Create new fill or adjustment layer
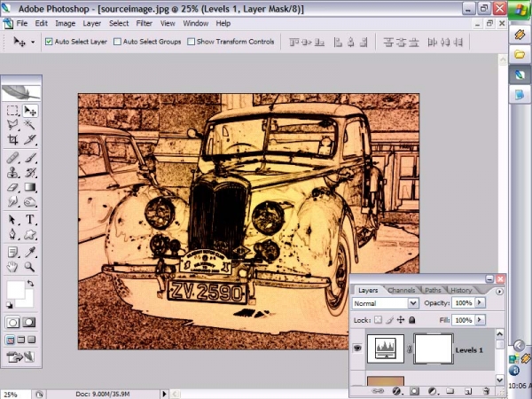This screenshot has height=399, width=532. (x=432, y=391)
